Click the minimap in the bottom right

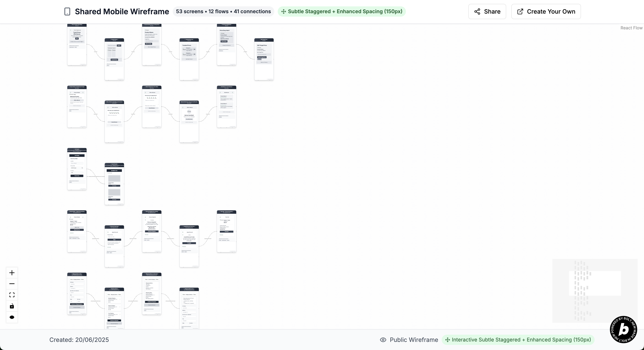[595, 291]
